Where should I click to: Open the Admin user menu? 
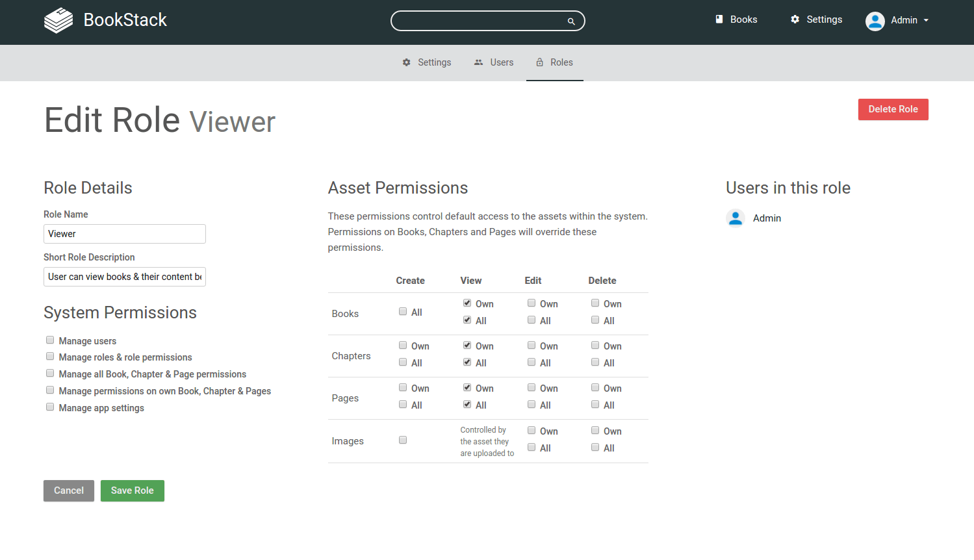(x=897, y=21)
